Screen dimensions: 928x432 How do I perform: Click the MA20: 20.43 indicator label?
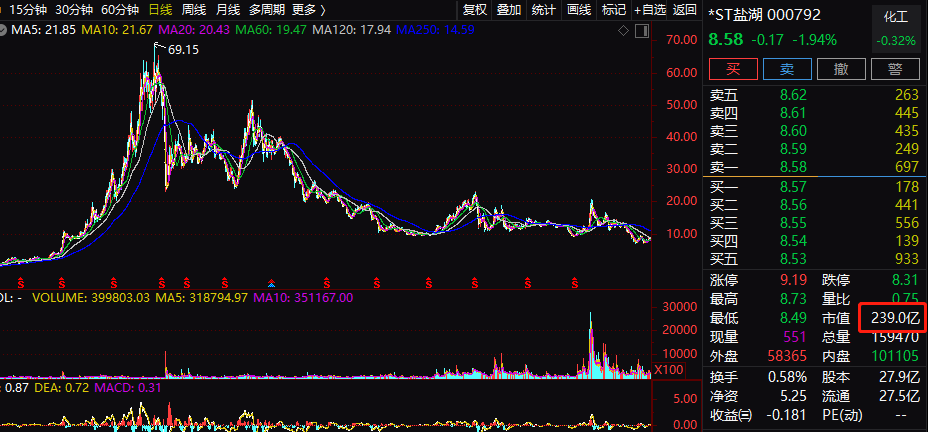coord(194,29)
